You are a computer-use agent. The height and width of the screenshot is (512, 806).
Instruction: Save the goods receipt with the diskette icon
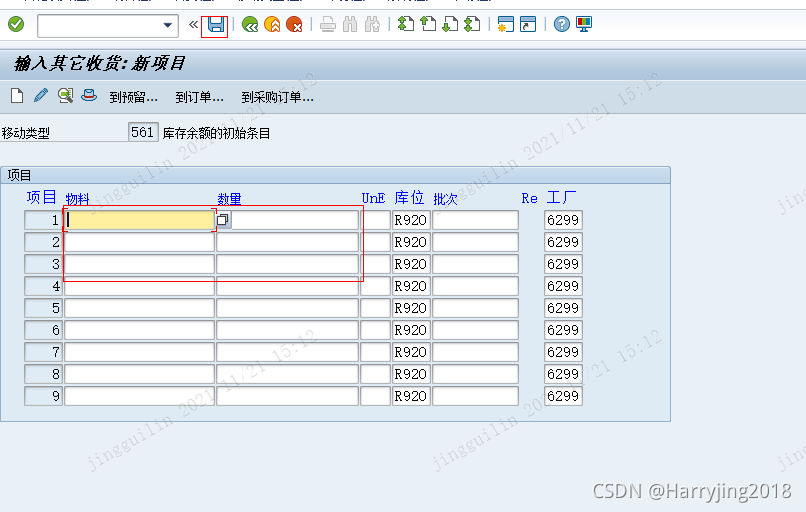click(x=216, y=25)
